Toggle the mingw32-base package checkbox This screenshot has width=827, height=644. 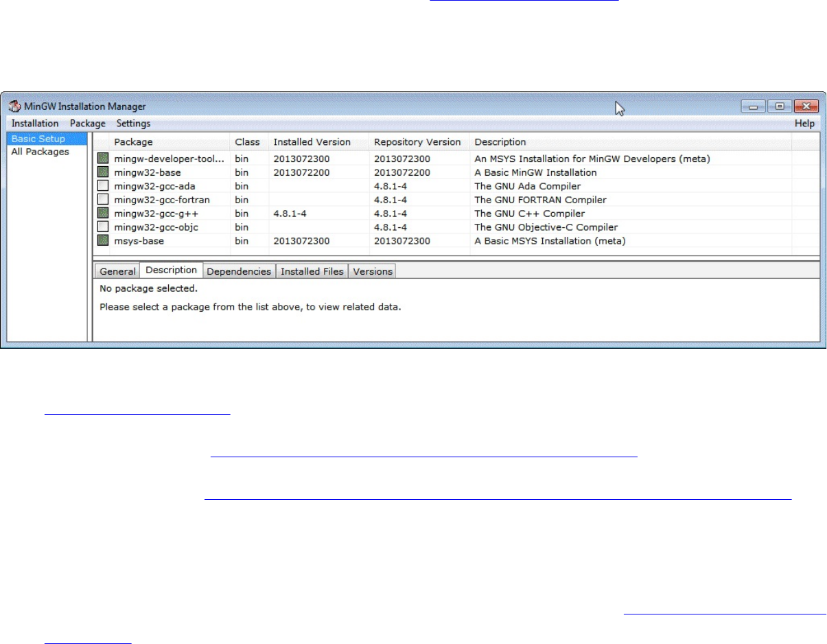pyautogui.click(x=103, y=172)
